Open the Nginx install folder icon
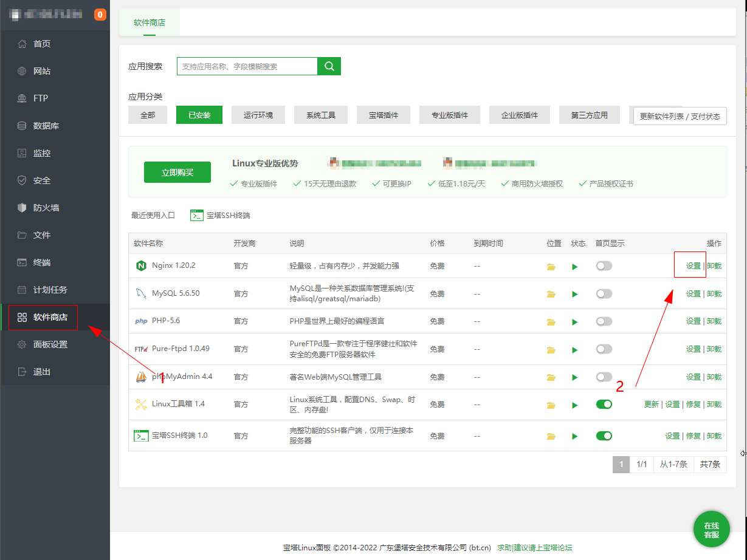This screenshot has height=560, width=747. 551,267
